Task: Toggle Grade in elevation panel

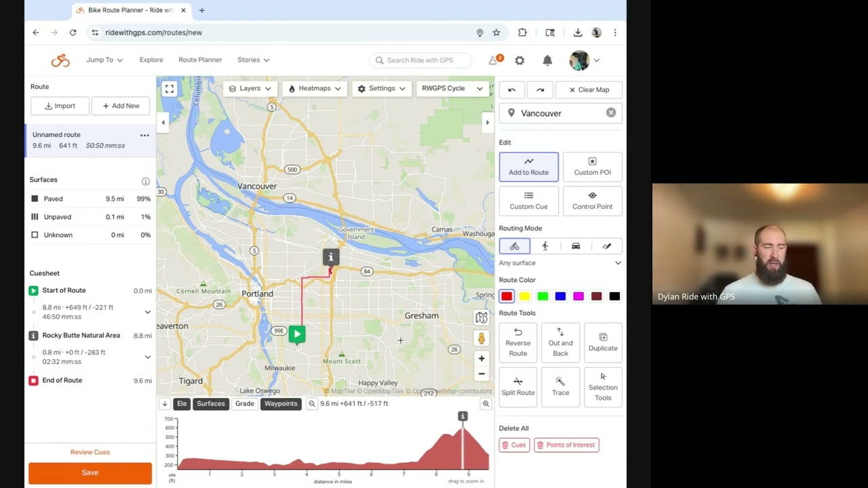Action: click(x=244, y=404)
